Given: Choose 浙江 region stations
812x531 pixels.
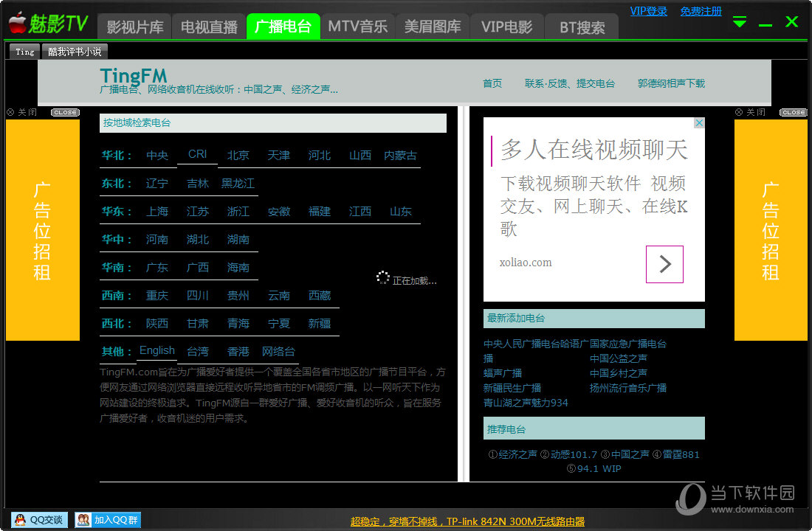Looking at the screenshot, I should coord(238,211).
